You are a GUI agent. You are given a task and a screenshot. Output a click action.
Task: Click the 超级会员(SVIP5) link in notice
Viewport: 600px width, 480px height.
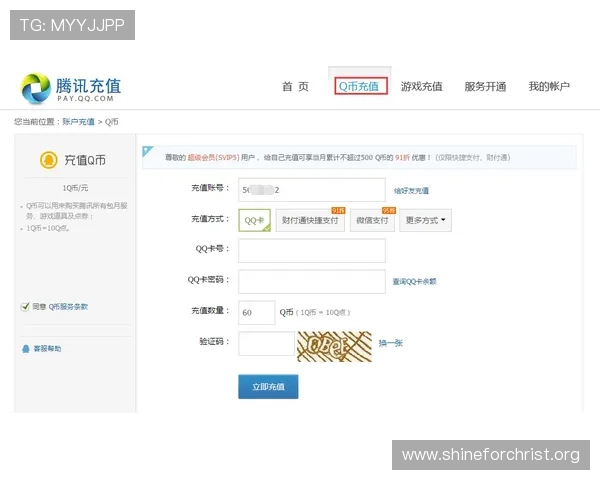click(213, 157)
